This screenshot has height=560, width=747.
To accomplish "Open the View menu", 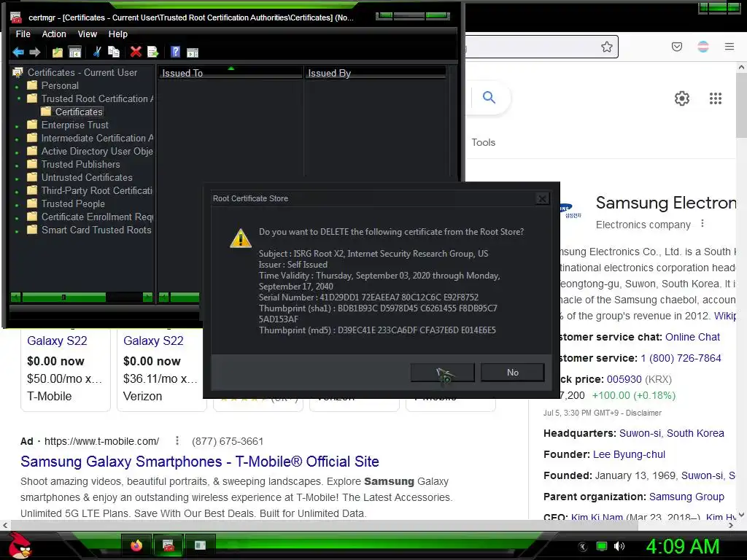I will click(88, 34).
